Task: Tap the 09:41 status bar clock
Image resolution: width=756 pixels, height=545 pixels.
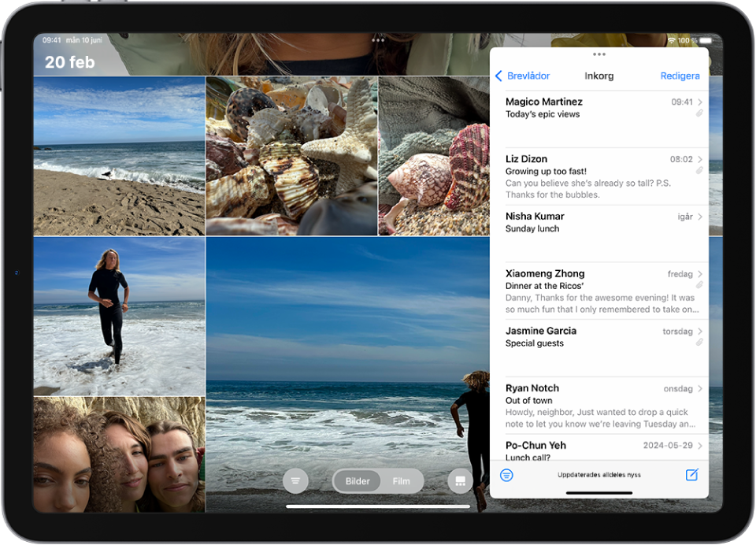Action: pos(52,40)
